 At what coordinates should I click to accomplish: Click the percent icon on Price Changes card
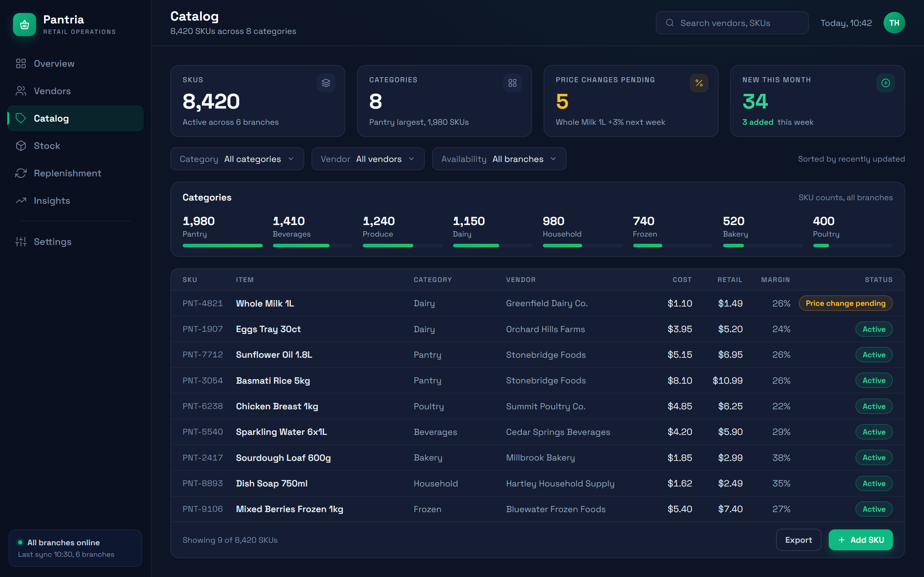tap(699, 83)
